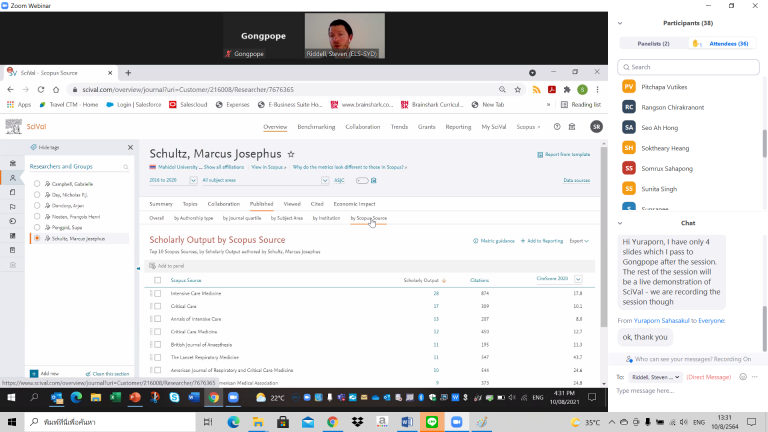Open Microsoft Word in the lower taskbar
Viewport: 768px width, 432px height.
coord(407,422)
